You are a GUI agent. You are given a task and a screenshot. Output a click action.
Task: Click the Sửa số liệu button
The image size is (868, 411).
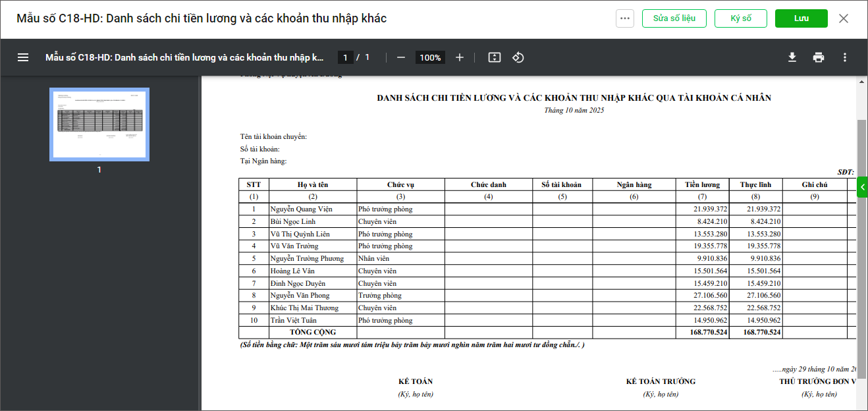[x=674, y=18]
